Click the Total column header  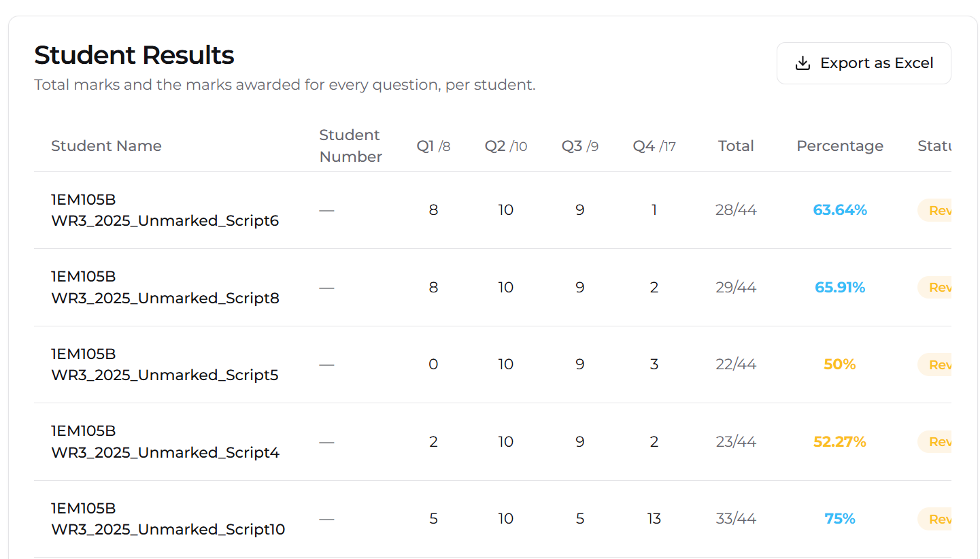click(736, 146)
